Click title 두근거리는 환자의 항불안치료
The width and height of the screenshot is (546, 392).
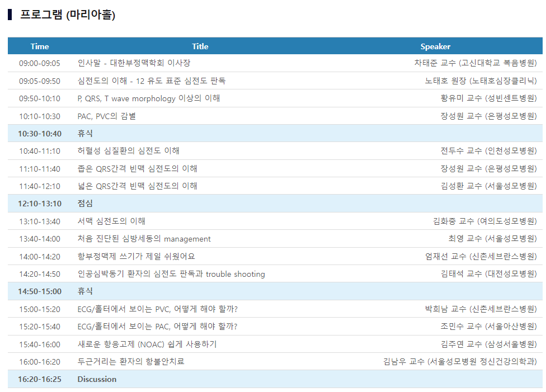[x=130, y=361]
